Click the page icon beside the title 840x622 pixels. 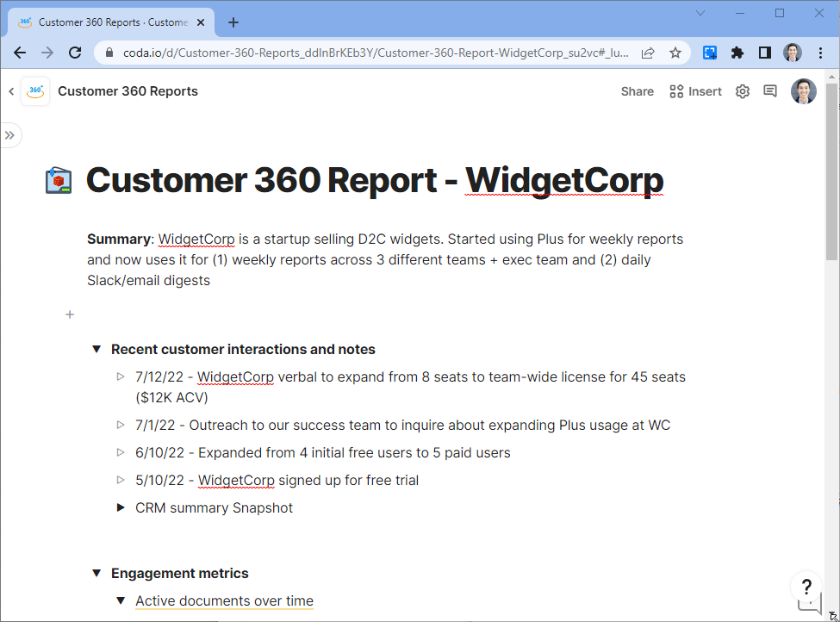pos(59,181)
